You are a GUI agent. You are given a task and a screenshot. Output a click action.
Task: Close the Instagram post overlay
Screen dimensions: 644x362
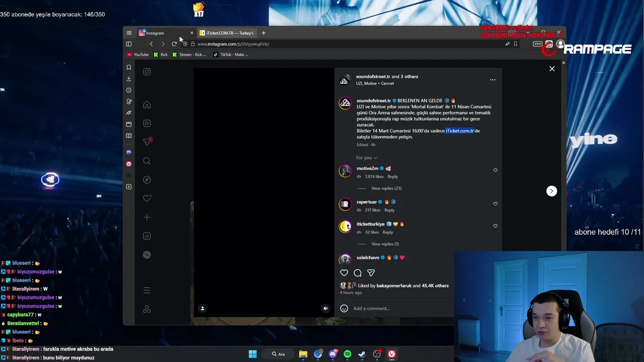(x=552, y=69)
